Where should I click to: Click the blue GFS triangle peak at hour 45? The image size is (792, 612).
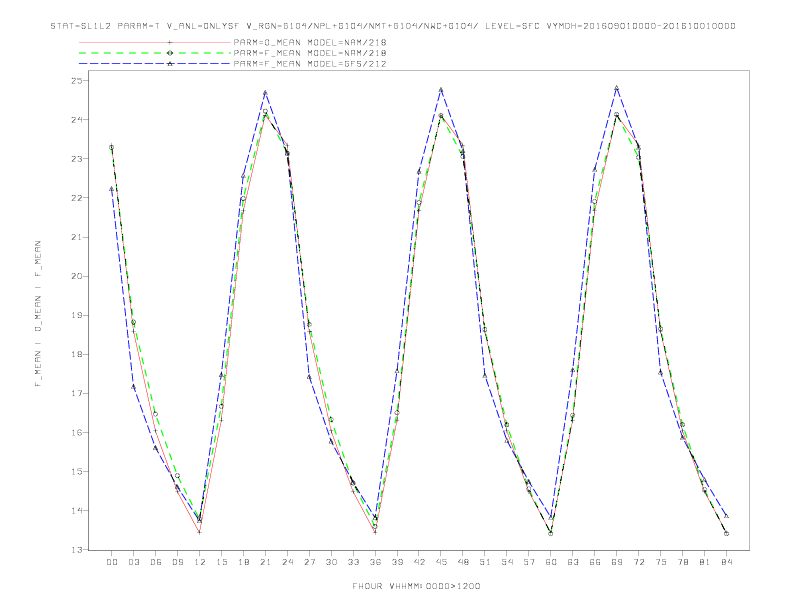tap(441, 90)
